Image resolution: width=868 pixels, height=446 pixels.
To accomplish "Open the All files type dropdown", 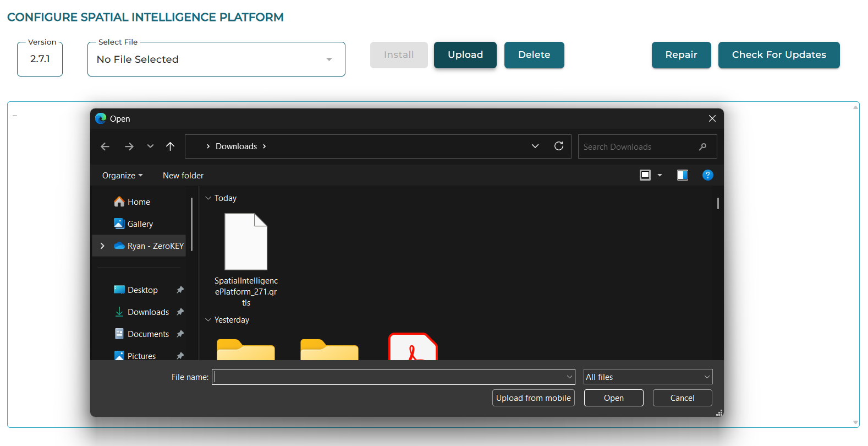I will pos(647,377).
